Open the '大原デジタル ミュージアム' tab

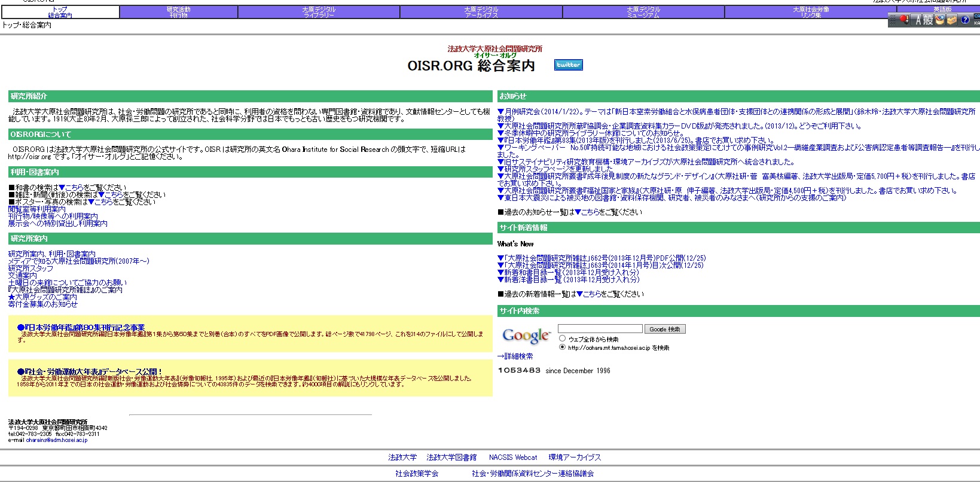click(x=643, y=12)
